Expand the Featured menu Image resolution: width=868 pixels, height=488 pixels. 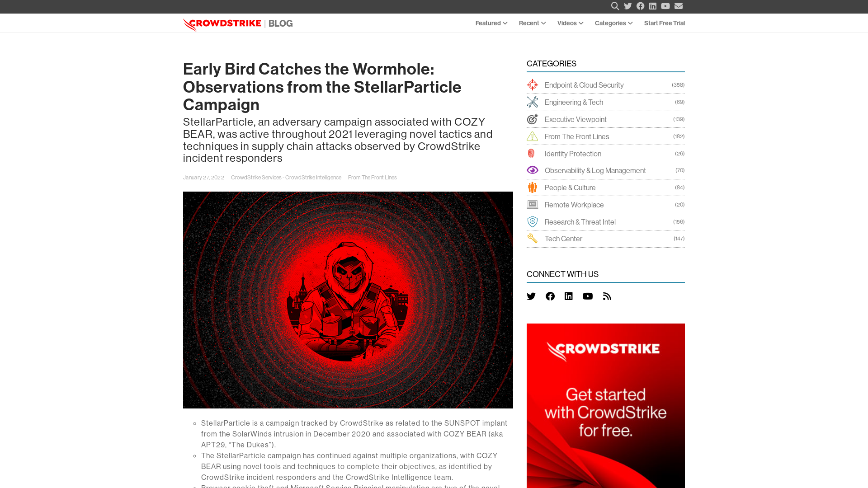(491, 23)
